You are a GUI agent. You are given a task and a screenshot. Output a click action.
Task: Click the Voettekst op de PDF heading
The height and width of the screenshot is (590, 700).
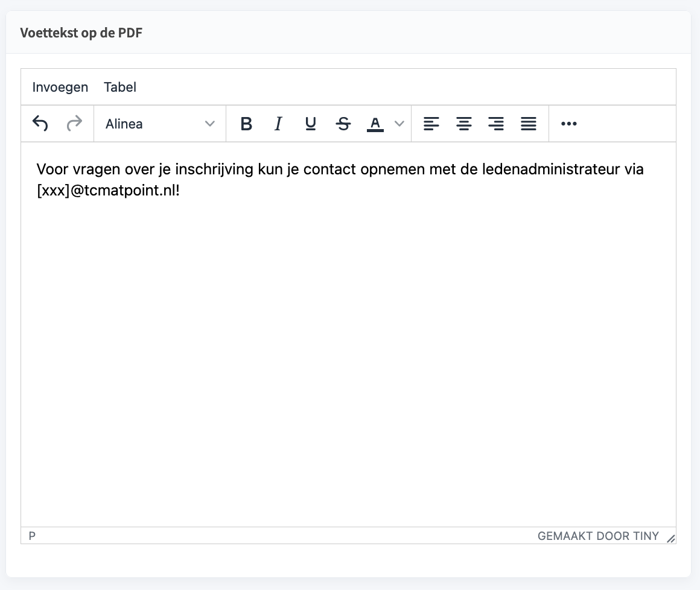[81, 33]
